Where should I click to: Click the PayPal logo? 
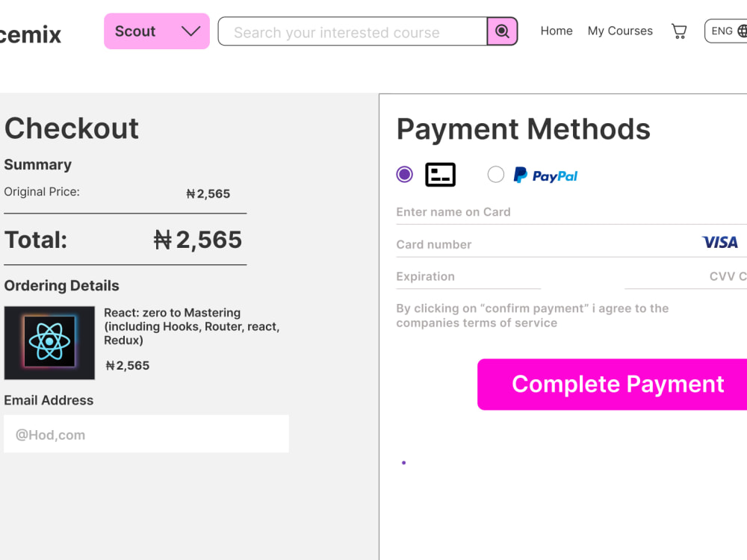pos(545,175)
